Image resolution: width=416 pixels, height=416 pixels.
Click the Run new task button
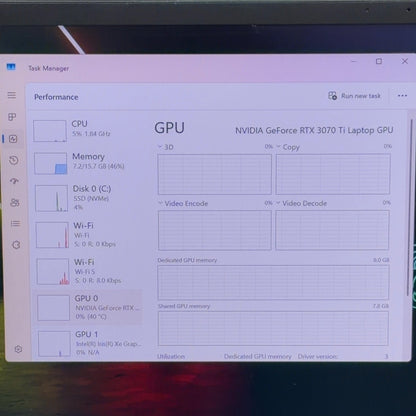tap(354, 96)
